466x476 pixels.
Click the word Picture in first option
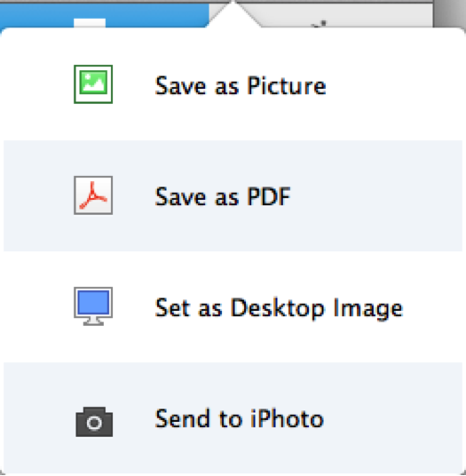point(287,85)
